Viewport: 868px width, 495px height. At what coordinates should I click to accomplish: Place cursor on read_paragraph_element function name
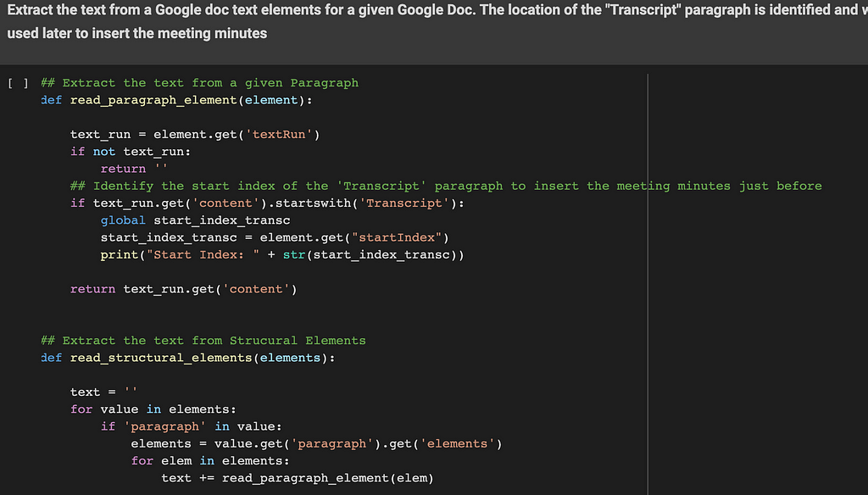tap(153, 100)
